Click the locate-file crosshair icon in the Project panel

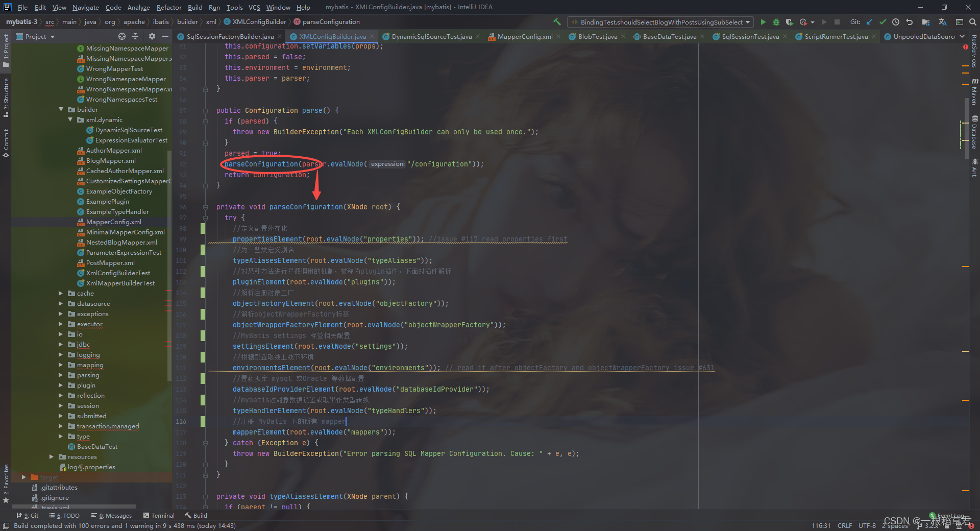[122, 36]
